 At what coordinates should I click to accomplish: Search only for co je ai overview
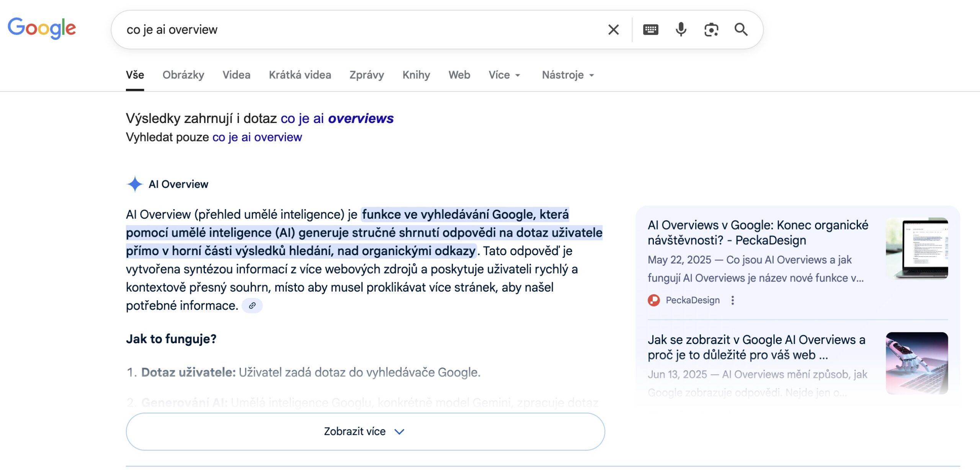[x=257, y=137]
